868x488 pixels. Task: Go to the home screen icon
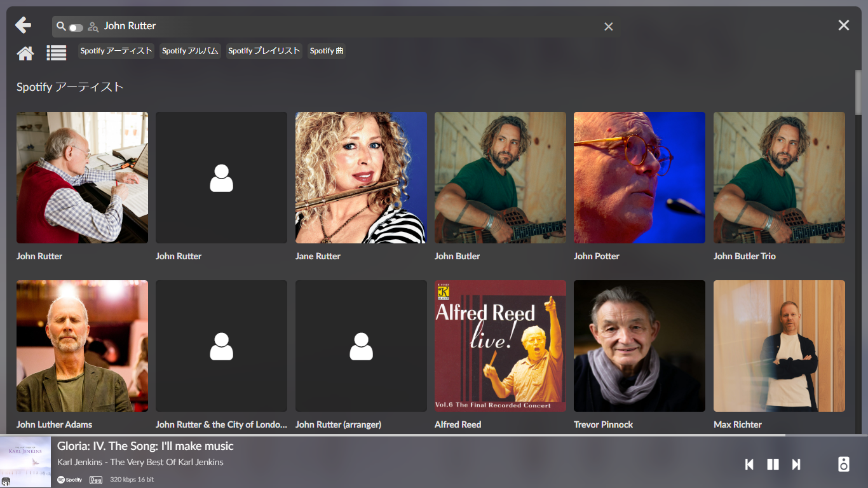point(25,53)
